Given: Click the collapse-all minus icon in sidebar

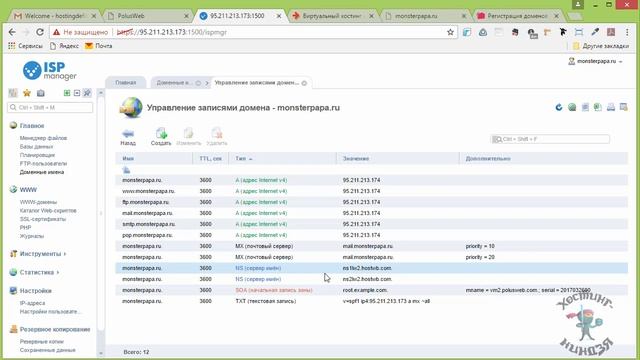Looking at the screenshot, I should coord(77,93).
